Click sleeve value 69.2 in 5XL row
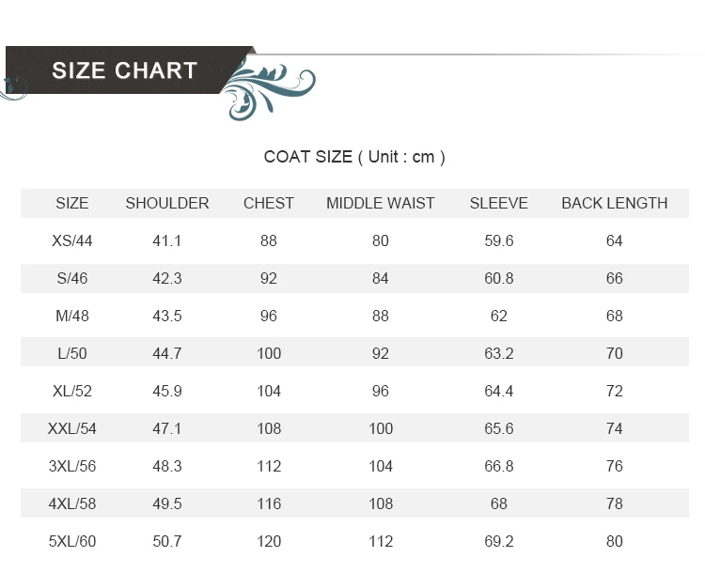 click(498, 541)
